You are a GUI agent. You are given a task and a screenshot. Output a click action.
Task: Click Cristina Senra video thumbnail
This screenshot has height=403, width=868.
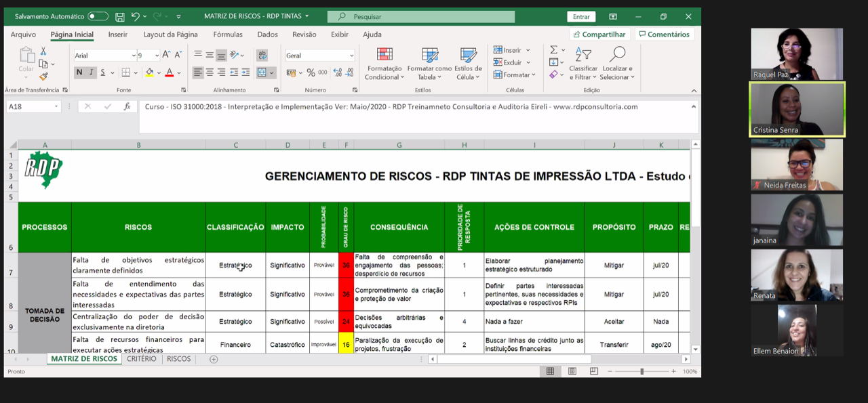click(x=797, y=110)
